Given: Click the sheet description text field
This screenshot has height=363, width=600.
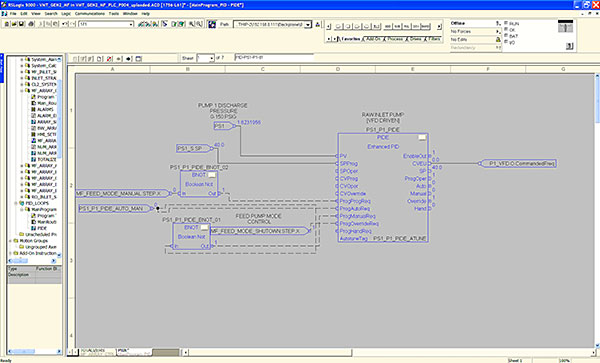Looking at the screenshot, I should (x=274, y=58).
